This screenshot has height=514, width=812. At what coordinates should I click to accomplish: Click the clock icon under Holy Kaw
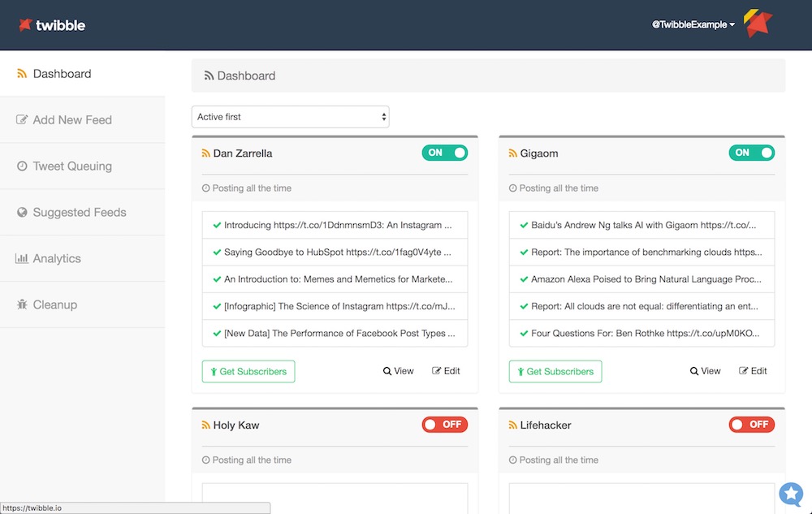point(205,460)
